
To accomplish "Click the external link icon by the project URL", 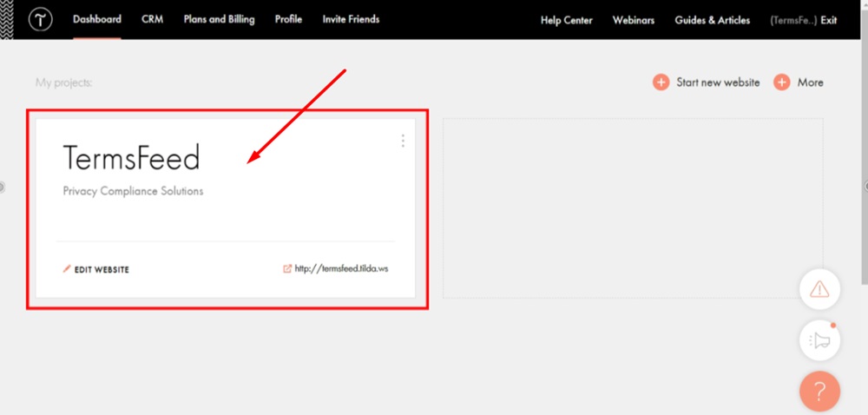I will (287, 269).
